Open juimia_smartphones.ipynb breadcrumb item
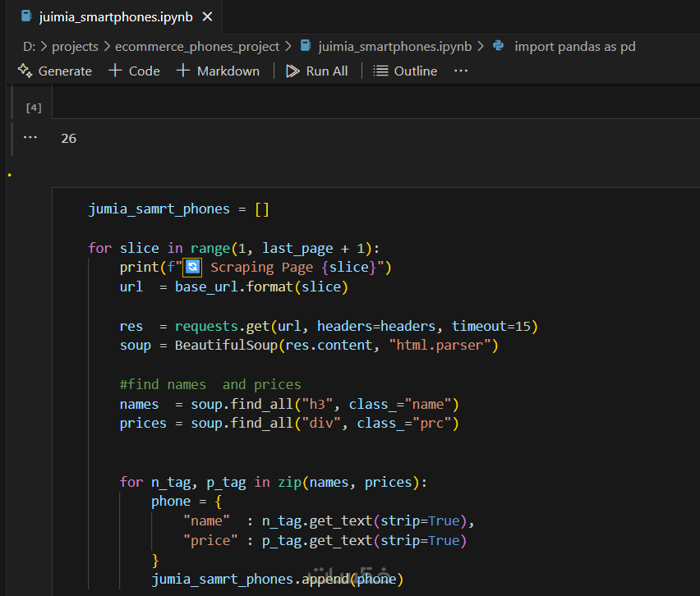Screen dimensions: 700x596 tap(394, 47)
